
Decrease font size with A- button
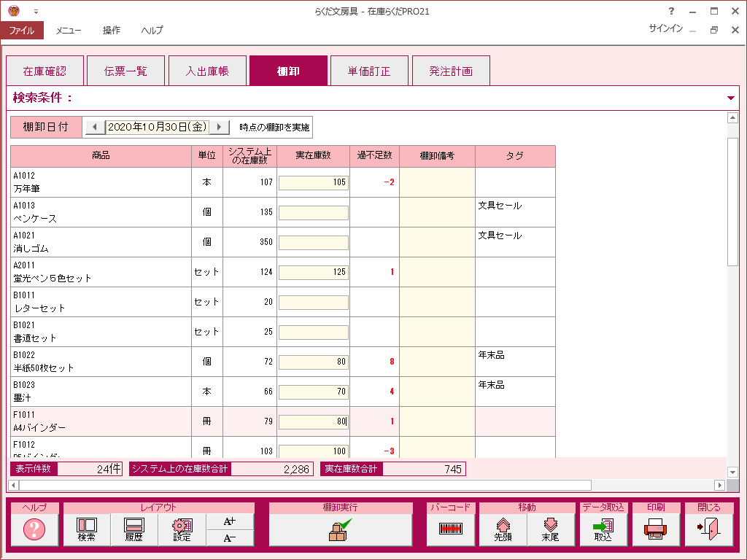click(230, 538)
